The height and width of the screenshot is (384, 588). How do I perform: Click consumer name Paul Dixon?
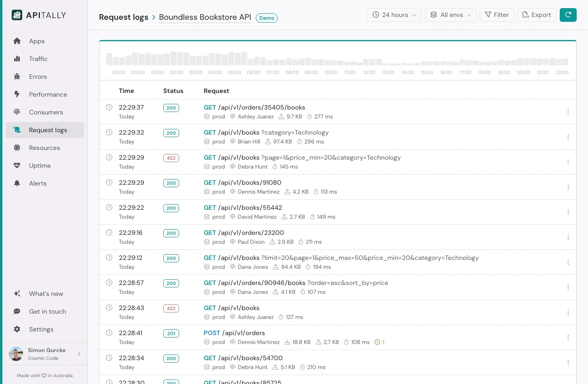click(251, 242)
